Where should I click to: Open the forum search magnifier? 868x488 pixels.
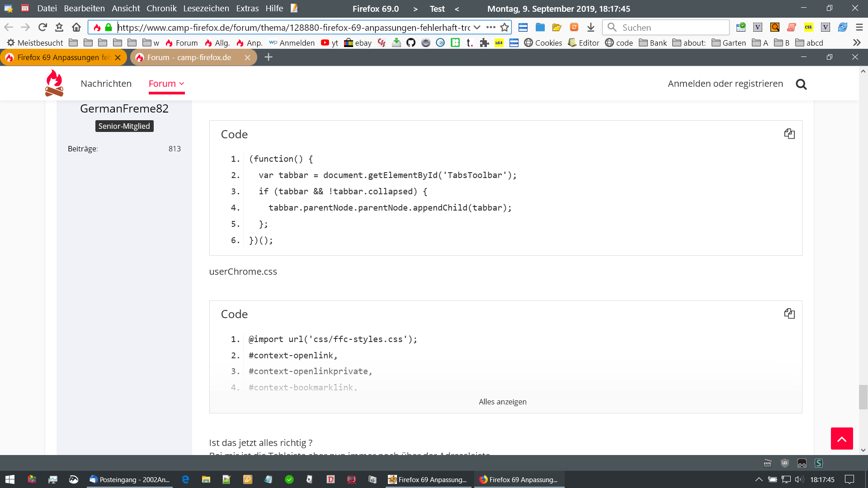point(801,84)
